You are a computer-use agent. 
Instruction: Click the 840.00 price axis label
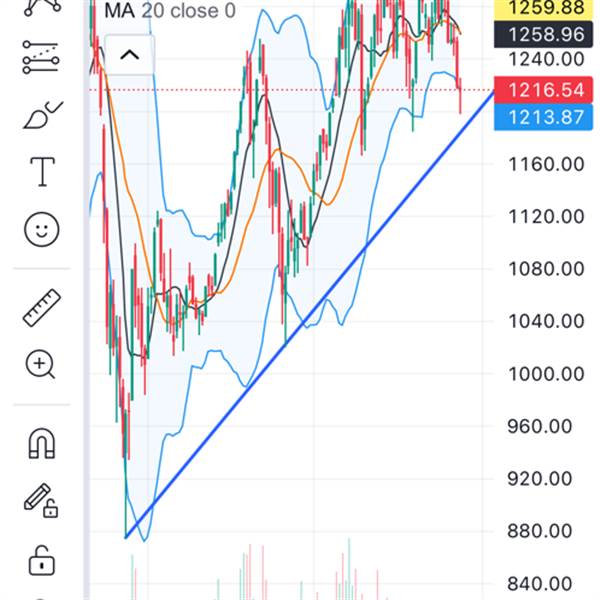click(540, 584)
